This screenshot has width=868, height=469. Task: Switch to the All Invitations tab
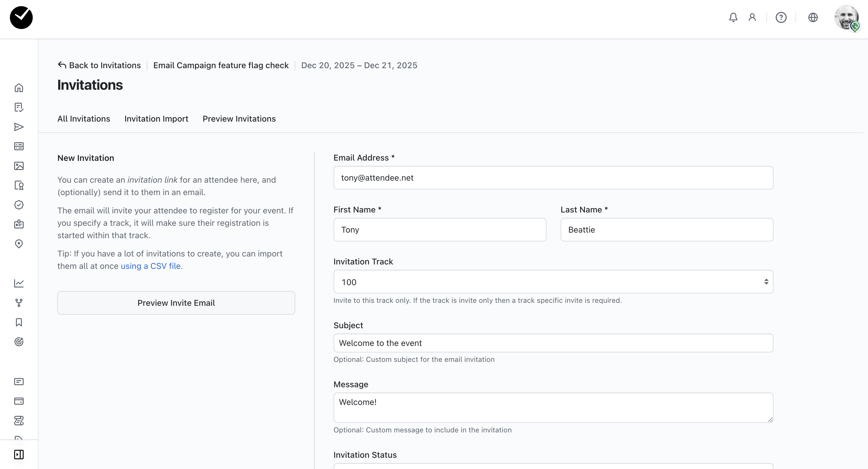[x=84, y=119]
